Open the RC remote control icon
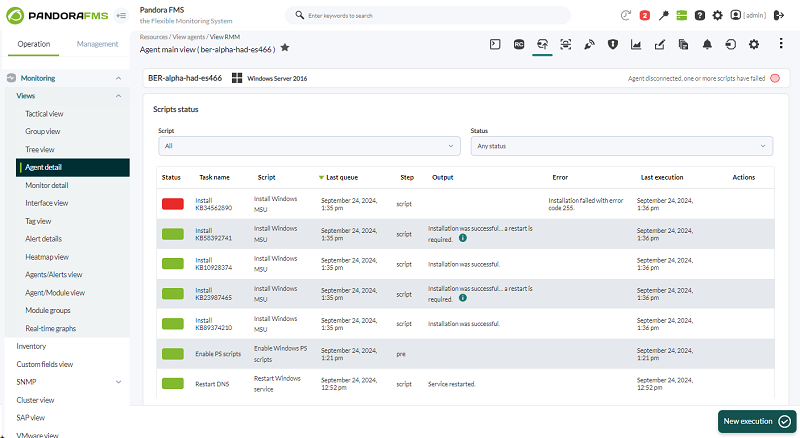The image size is (800, 438). click(519, 44)
